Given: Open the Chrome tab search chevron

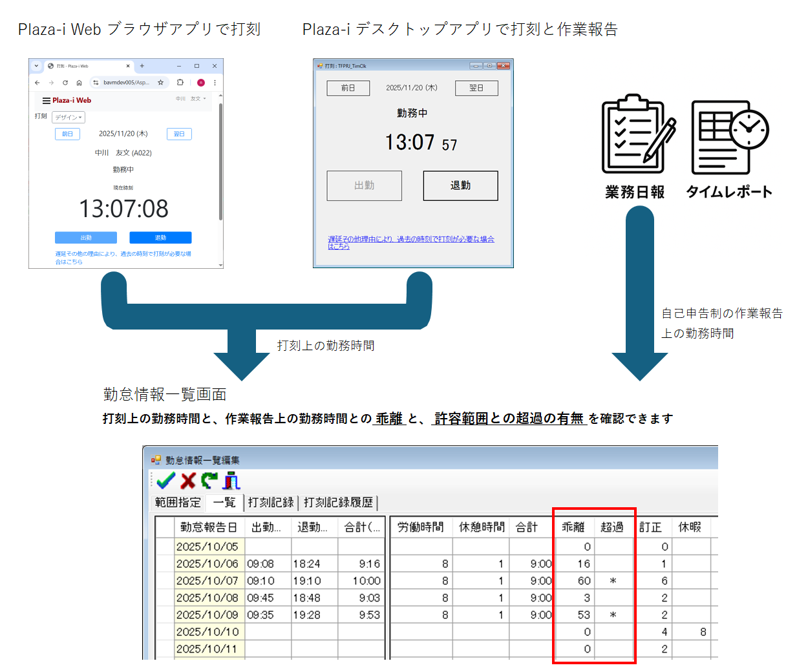Looking at the screenshot, I should point(37,65).
